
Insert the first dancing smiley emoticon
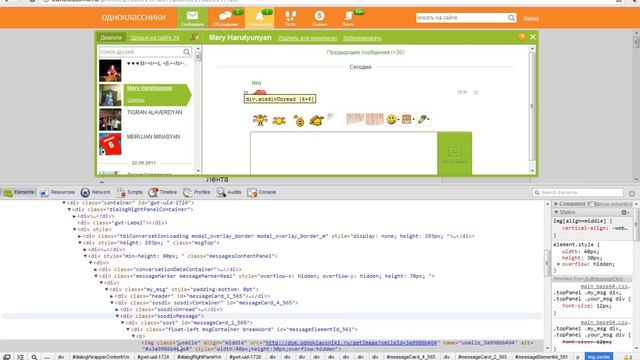pos(260,120)
